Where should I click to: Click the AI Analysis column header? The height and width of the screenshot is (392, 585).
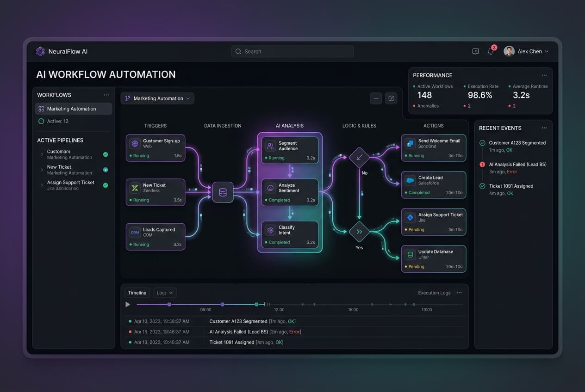tap(290, 126)
